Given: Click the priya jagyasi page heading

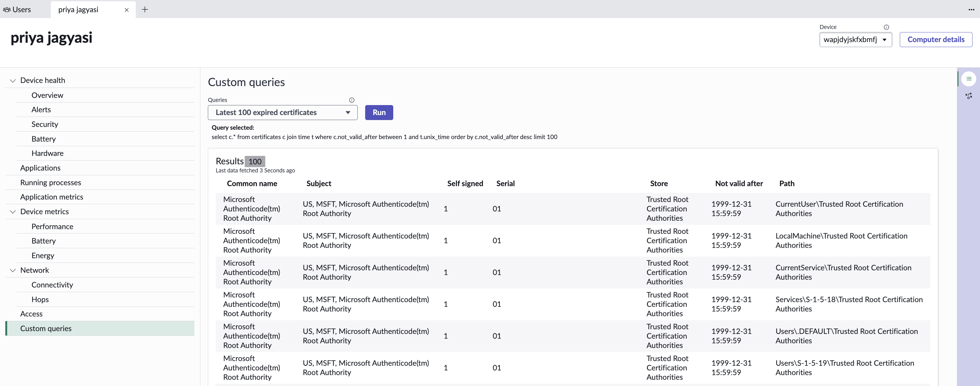Looking at the screenshot, I should (x=51, y=38).
